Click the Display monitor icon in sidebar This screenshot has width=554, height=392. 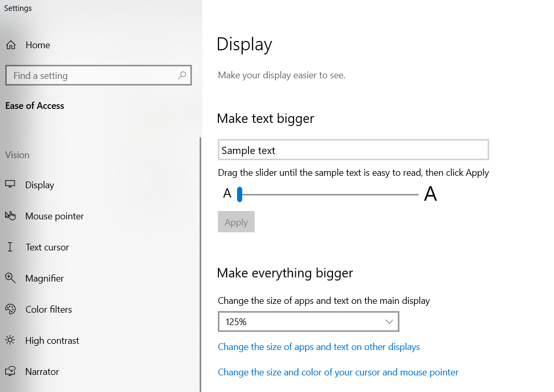point(10,184)
